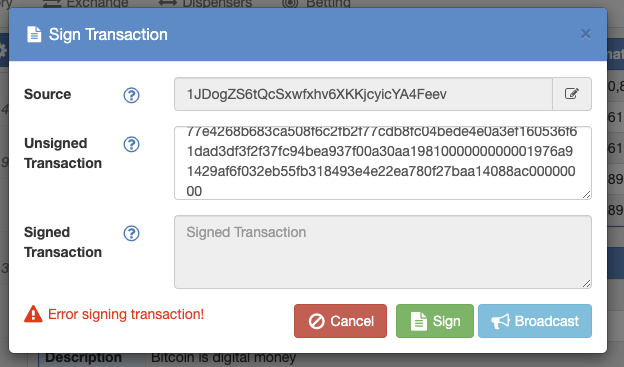
Task: Close the Sign Transaction dialog with X
Action: pyautogui.click(x=585, y=34)
